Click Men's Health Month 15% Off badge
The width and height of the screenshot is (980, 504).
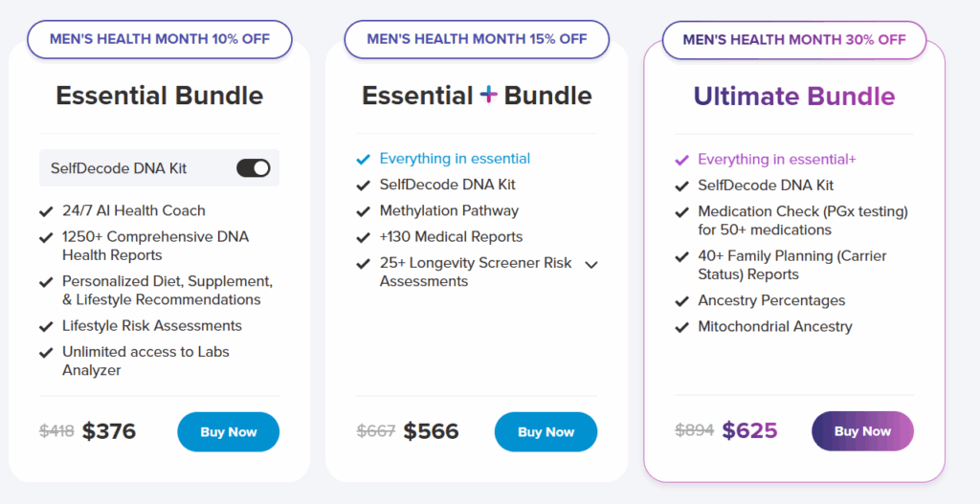click(x=477, y=39)
